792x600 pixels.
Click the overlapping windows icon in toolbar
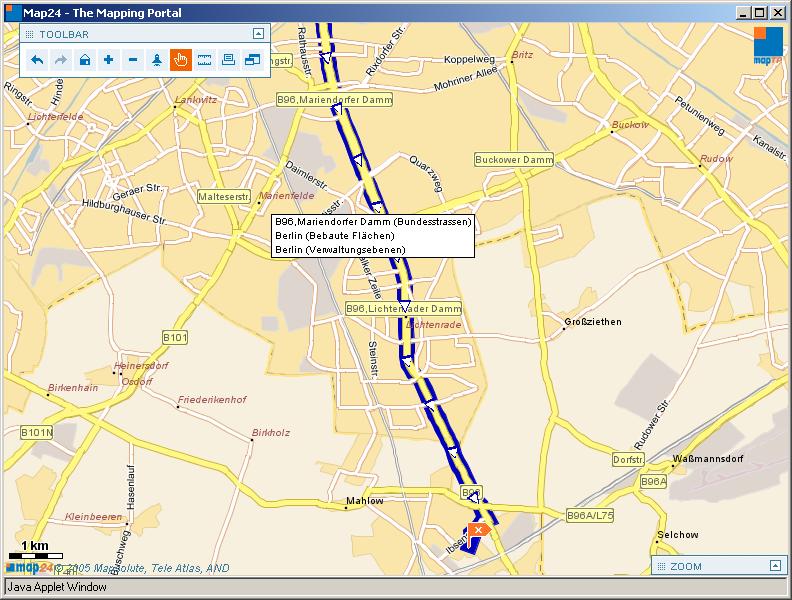click(x=252, y=60)
